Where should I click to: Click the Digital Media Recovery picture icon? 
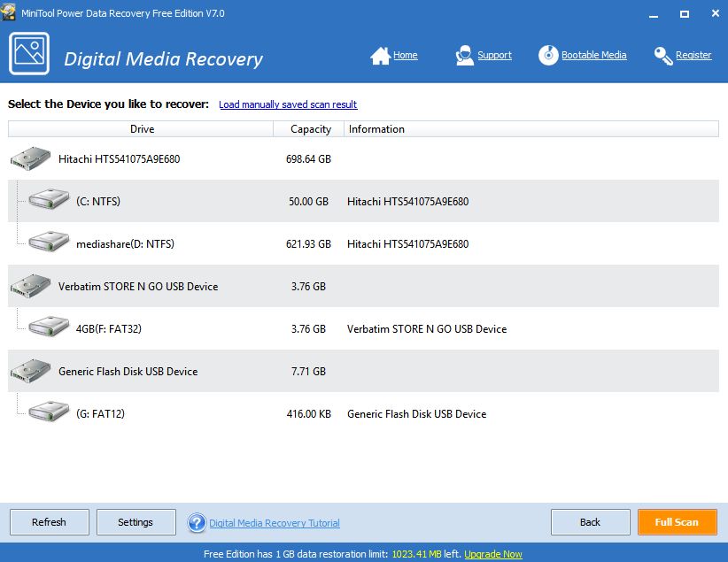(x=29, y=55)
